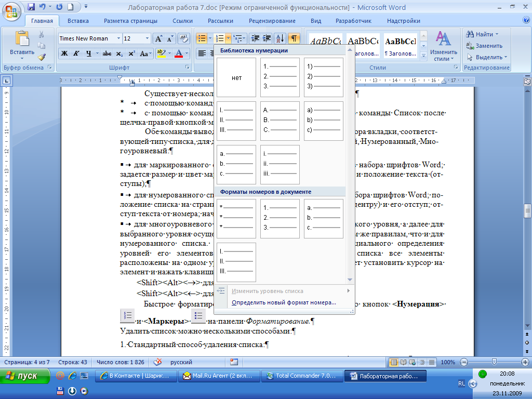Select the 'нет' numbering option
The image size is (532, 399).
pyautogui.click(x=236, y=78)
